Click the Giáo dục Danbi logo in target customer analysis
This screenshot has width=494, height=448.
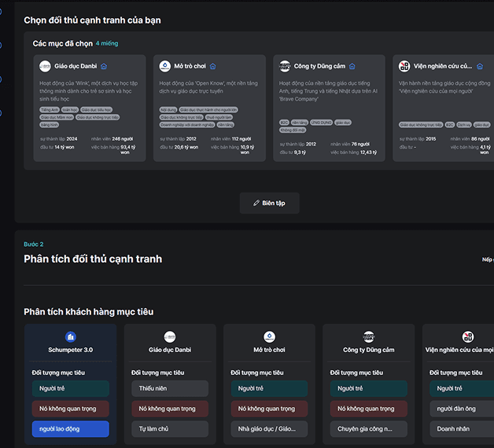pos(170,337)
